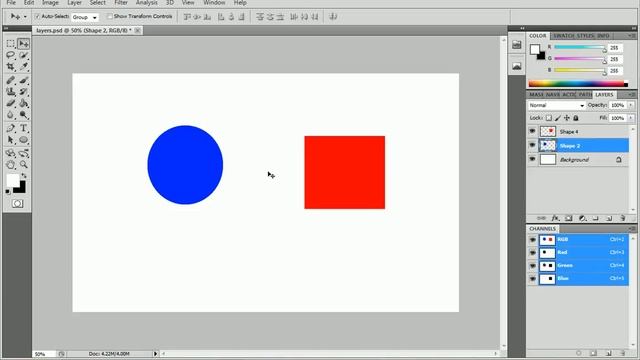Open the tool preset picker arrow

[x=25, y=17]
